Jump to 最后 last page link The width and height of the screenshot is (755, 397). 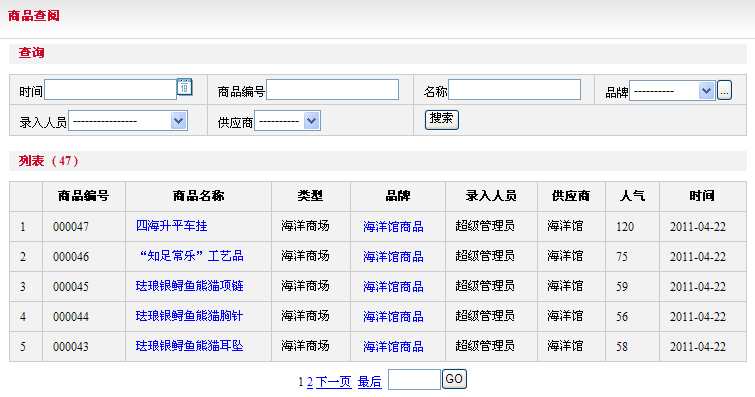pyautogui.click(x=370, y=382)
